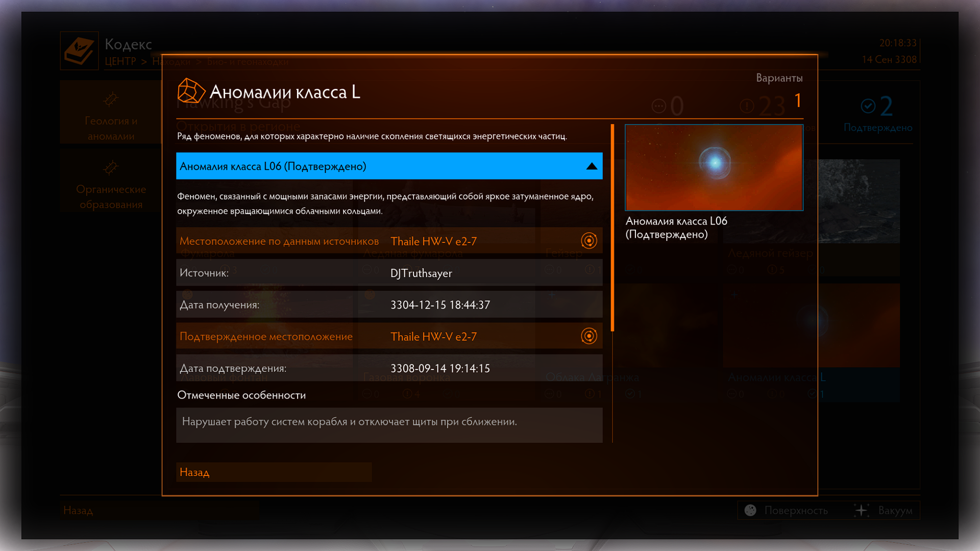Click the Codex book icon
The width and height of the screenshot is (980, 551).
click(x=79, y=51)
